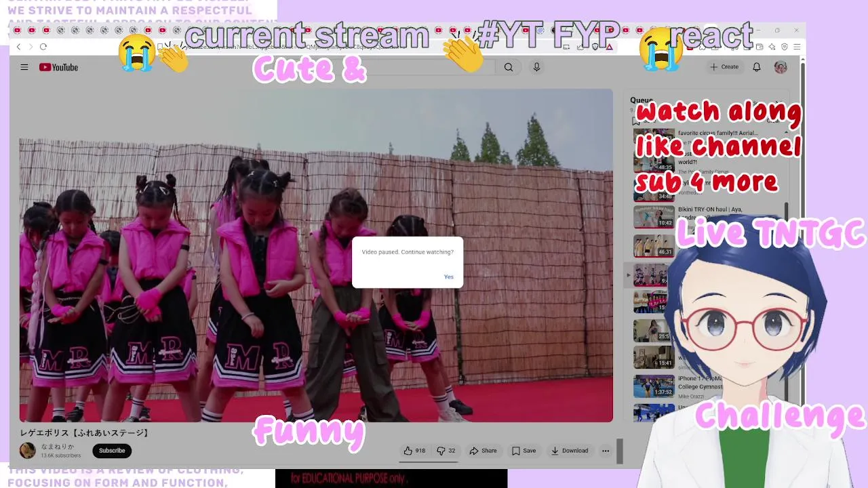868x488 pixels.
Task: Click the YouTube search magnifier button
Action: tap(509, 67)
